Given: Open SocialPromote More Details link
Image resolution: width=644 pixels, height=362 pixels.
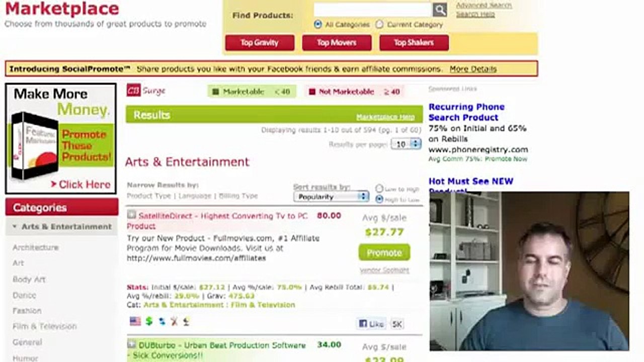Looking at the screenshot, I should [473, 69].
